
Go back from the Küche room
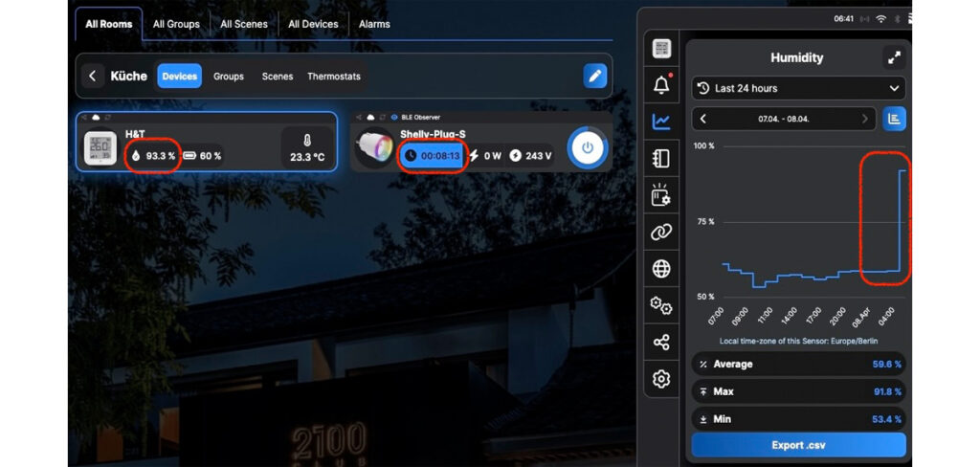pos(93,76)
